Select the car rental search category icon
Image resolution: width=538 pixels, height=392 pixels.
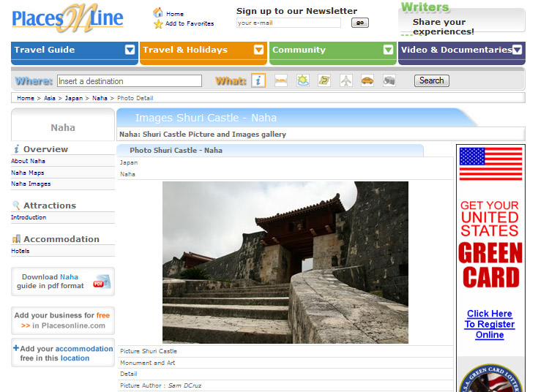coord(367,81)
